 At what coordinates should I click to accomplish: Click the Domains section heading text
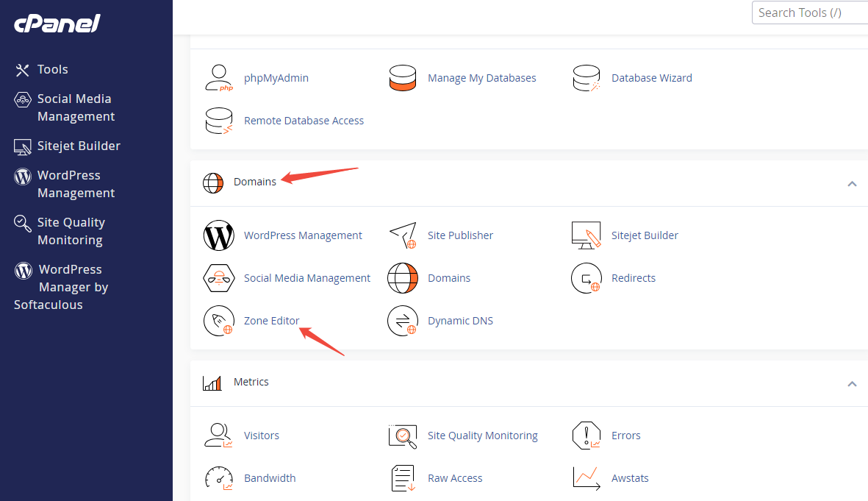(254, 182)
